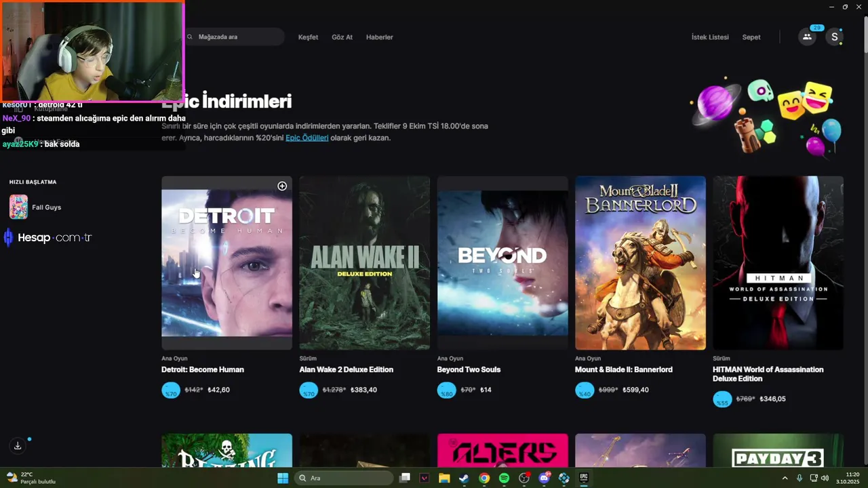Click the ₺599,40 Bannerlord price
The height and width of the screenshot is (488, 868).
point(635,390)
